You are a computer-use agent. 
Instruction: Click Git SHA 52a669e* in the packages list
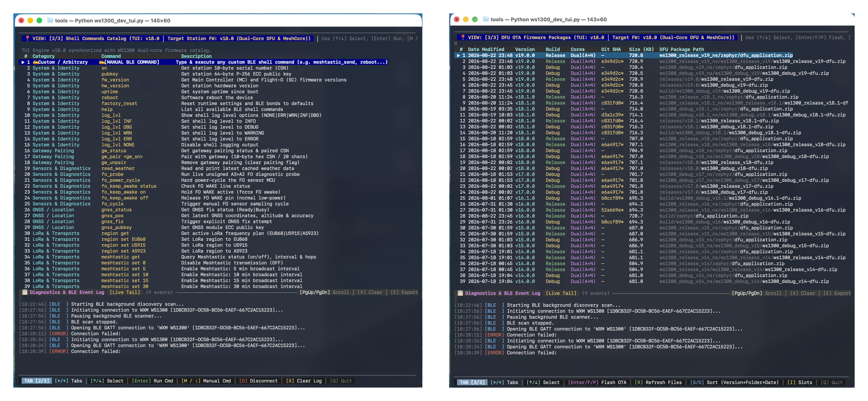pyautogui.click(x=612, y=210)
